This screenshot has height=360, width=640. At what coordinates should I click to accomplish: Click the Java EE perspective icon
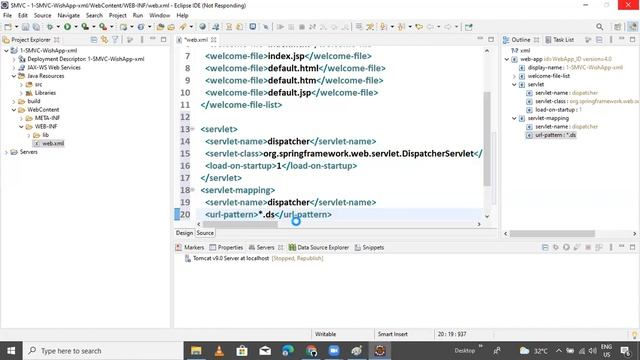[x=632, y=27]
